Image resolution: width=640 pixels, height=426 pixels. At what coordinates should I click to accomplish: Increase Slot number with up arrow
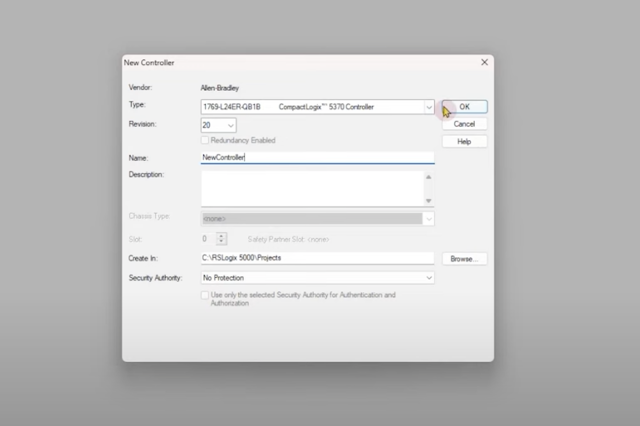click(222, 236)
